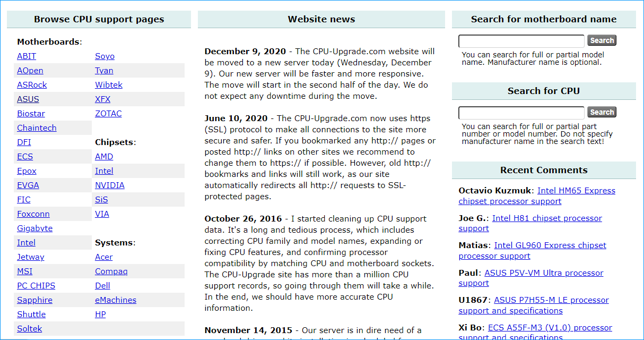
Task: Select the NVIDIA chipsets link
Action: pyautogui.click(x=110, y=185)
